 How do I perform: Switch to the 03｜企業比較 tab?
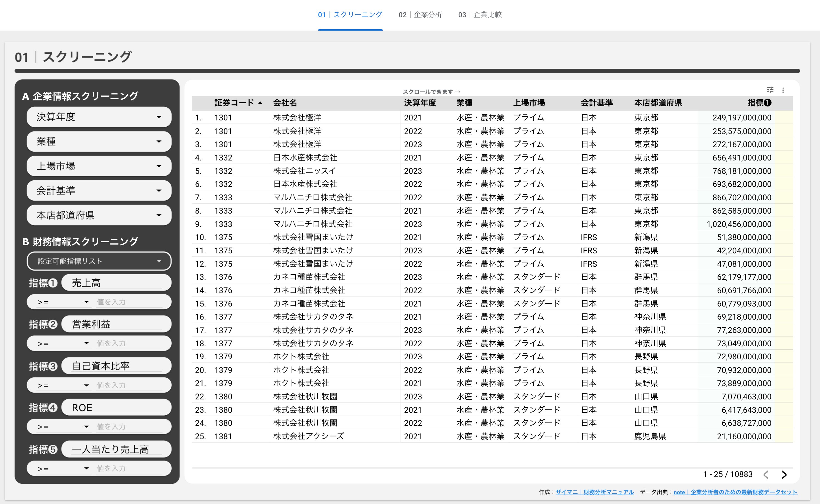click(480, 15)
